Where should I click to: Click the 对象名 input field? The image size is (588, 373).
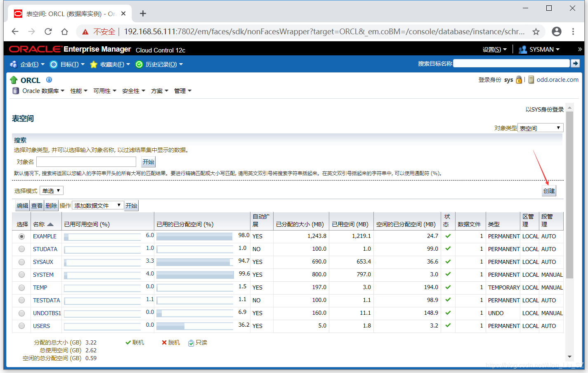(x=86, y=162)
